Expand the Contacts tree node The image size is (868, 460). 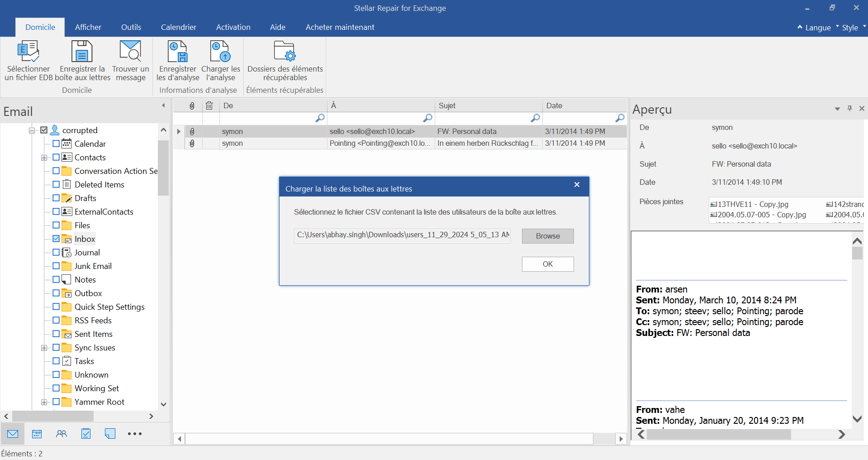coord(44,158)
